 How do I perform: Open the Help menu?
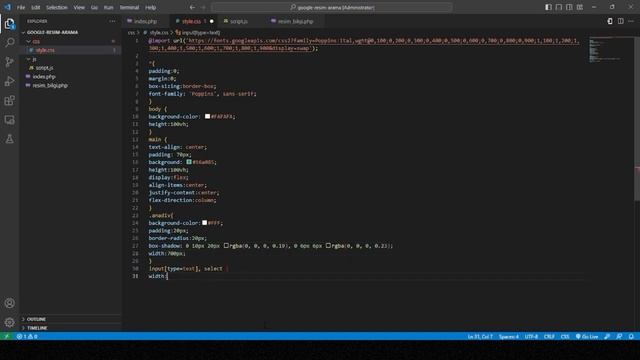tap(151, 7)
